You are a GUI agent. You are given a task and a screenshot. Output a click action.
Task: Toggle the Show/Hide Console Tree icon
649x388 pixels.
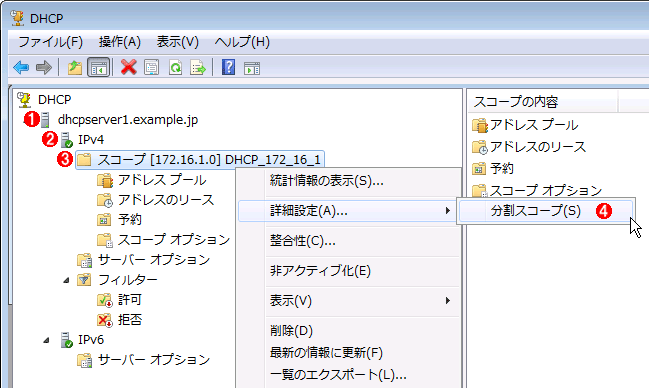(x=99, y=67)
